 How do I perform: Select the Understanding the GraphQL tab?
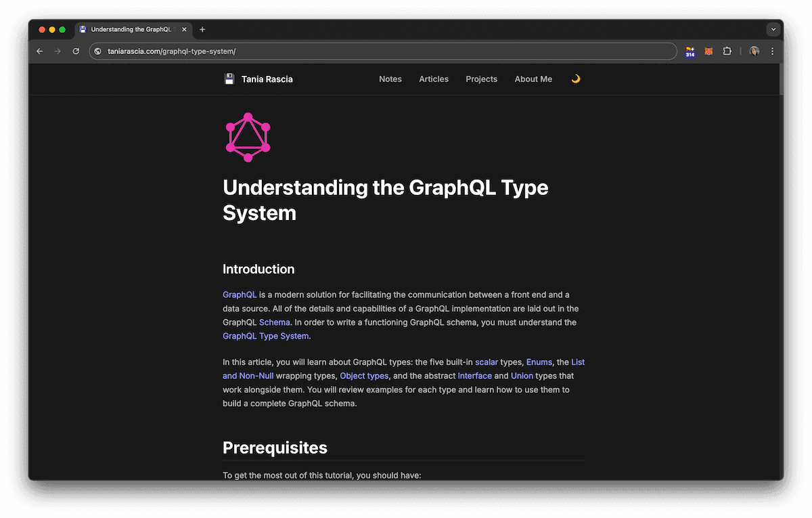coord(133,30)
